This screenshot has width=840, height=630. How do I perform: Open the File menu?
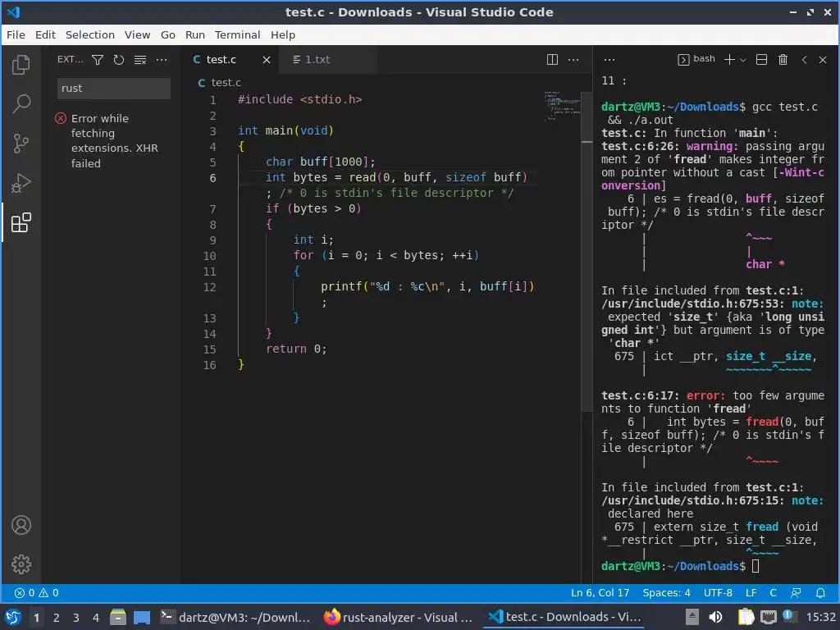(16, 34)
